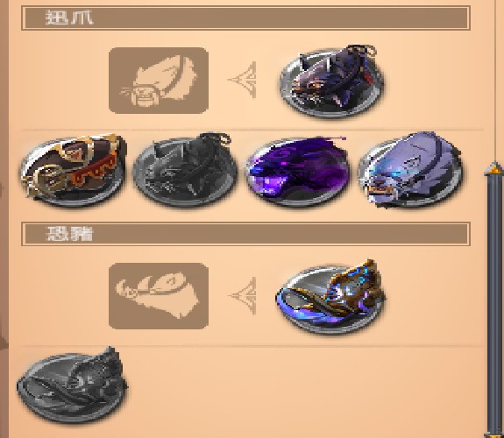Select the blue and gold boar head icon
Screen dimensions: 504x438
point(331,297)
